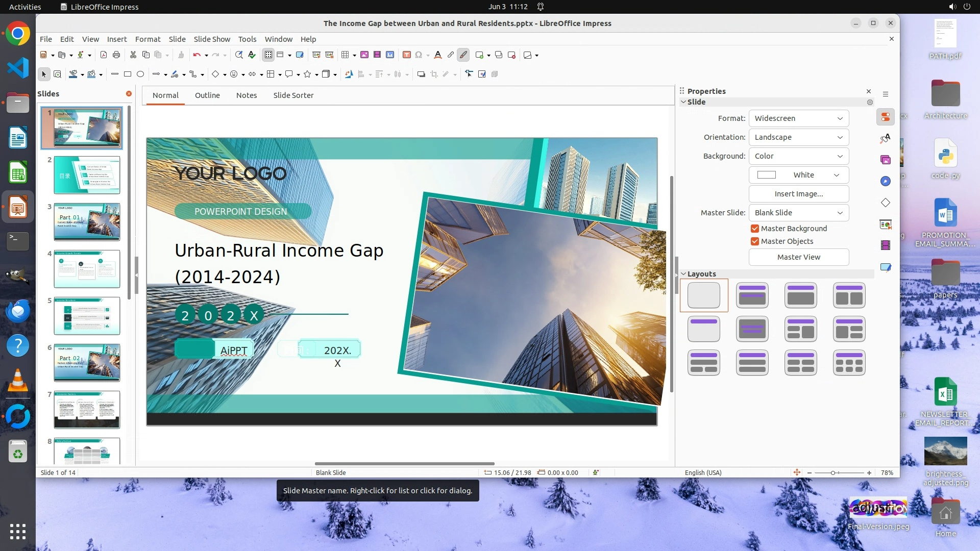
Task: Uncheck the Master Background checkbox
Action: 755,229
